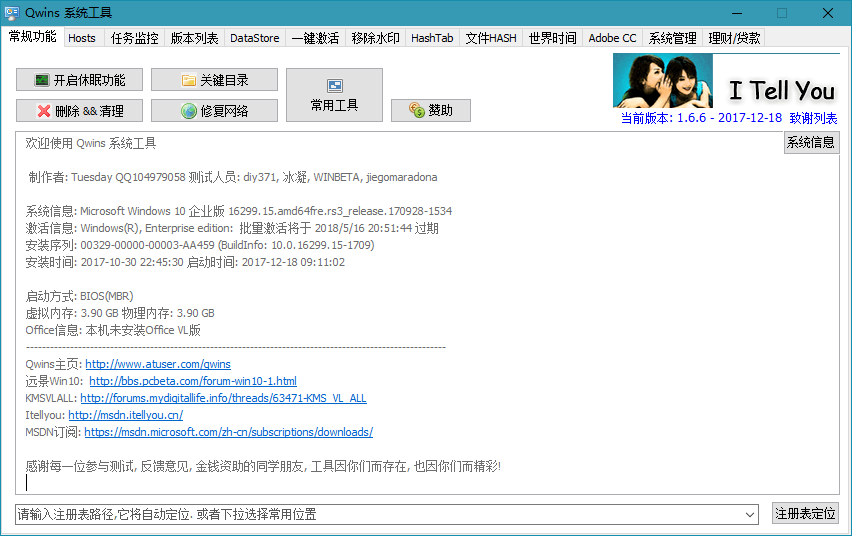Click the 修复网络 globe button

click(x=214, y=111)
